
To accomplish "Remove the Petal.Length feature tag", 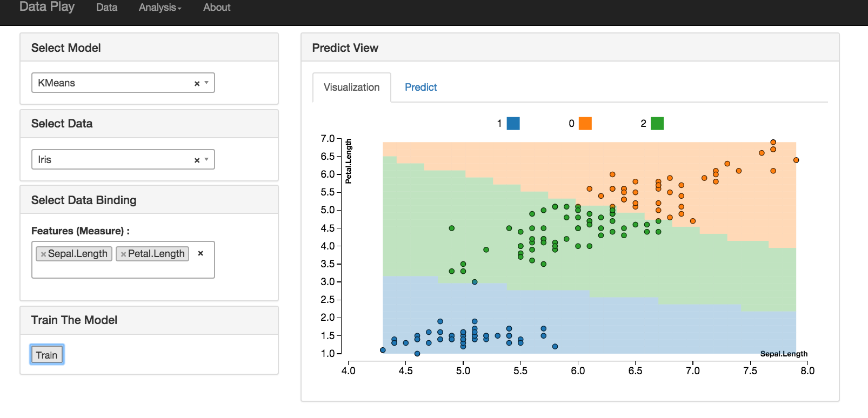I will [123, 254].
